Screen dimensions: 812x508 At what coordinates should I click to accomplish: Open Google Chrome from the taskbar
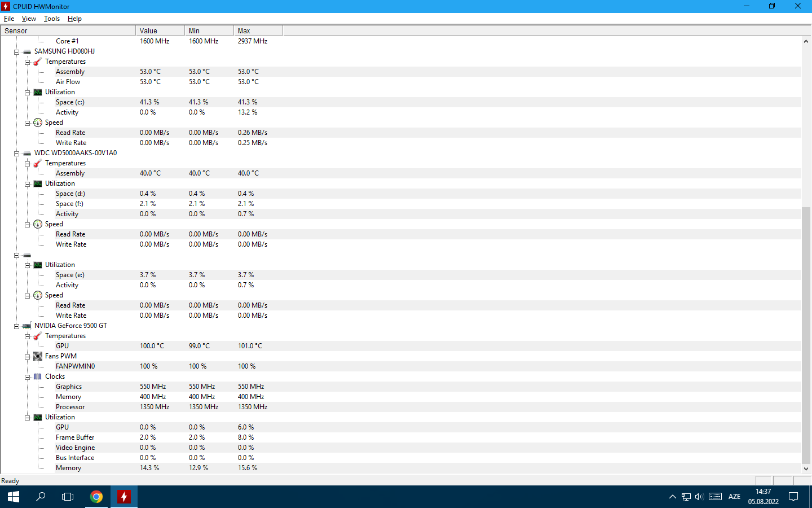click(x=96, y=497)
